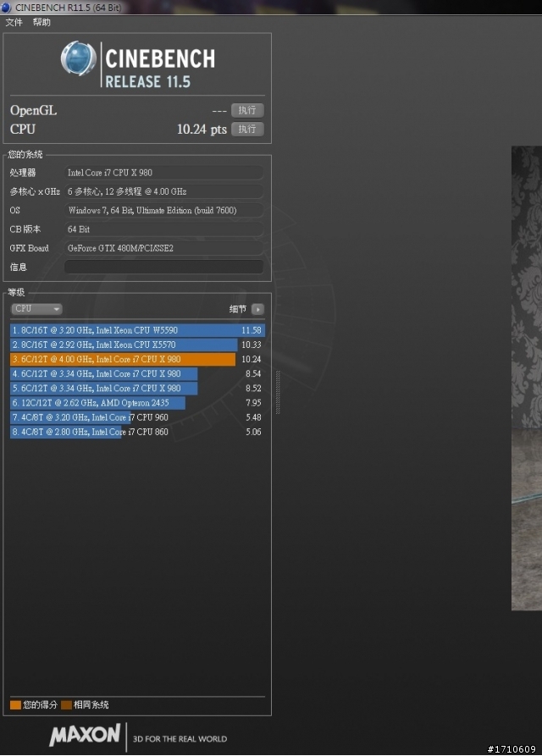Open the 文件 menu
This screenshot has height=756, width=542.
pos(14,22)
